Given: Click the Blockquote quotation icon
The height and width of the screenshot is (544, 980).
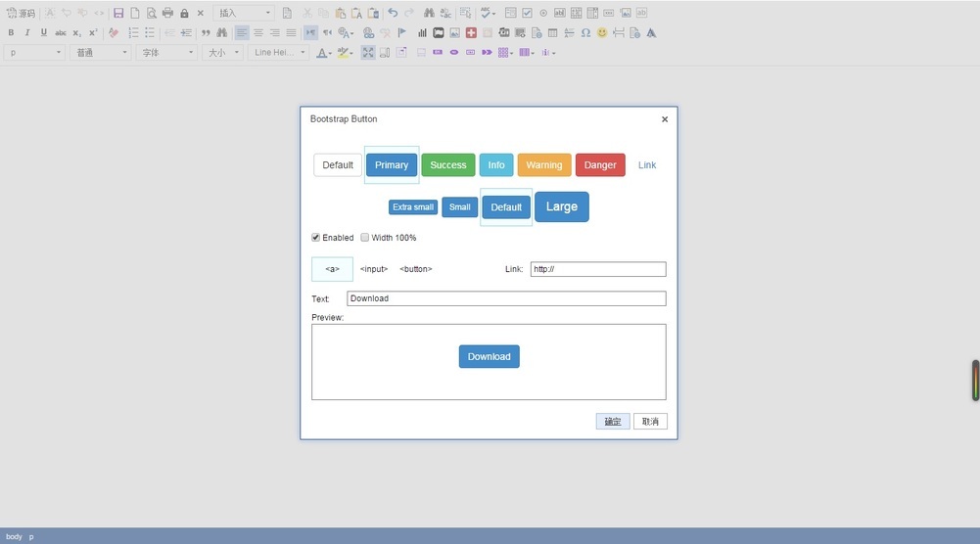Looking at the screenshot, I should pyautogui.click(x=206, y=32).
